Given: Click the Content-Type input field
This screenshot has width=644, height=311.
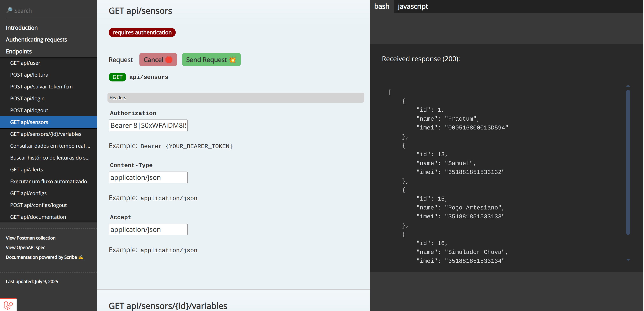Looking at the screenshot, I should tap(148, 177).
